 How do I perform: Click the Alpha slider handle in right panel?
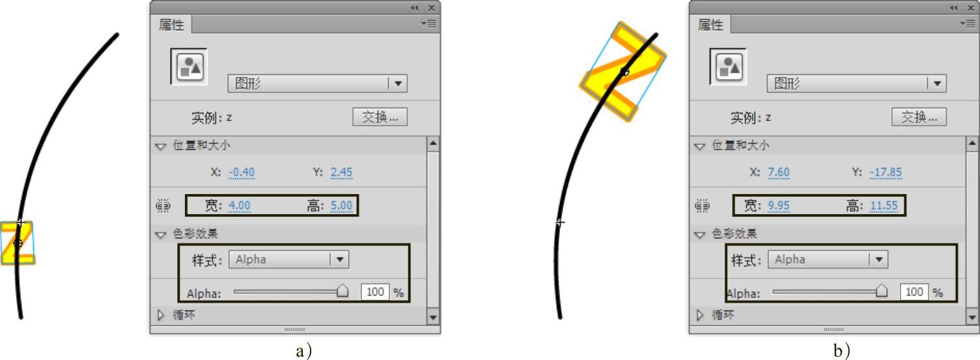coord(882,291)
